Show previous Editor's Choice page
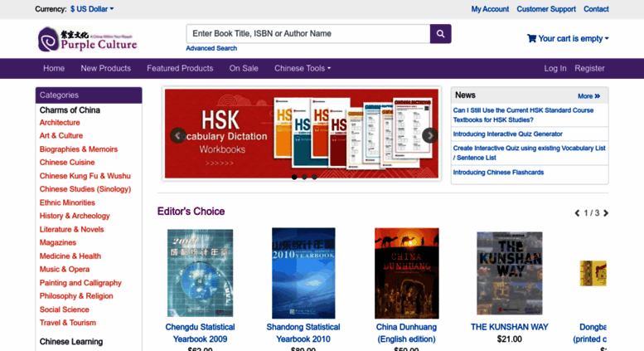Image resolution: width=644 pixels, height=351 pixels. [x=577, y=213]
